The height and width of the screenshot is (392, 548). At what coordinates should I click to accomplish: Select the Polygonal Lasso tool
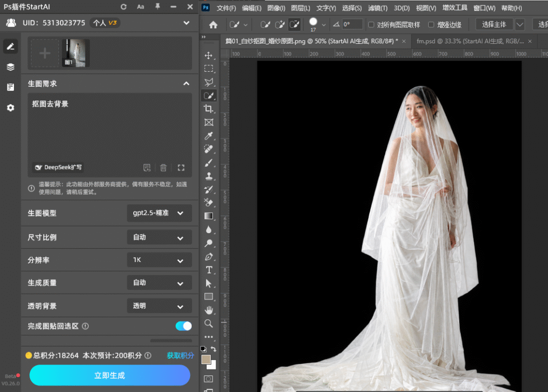point(209,82)
